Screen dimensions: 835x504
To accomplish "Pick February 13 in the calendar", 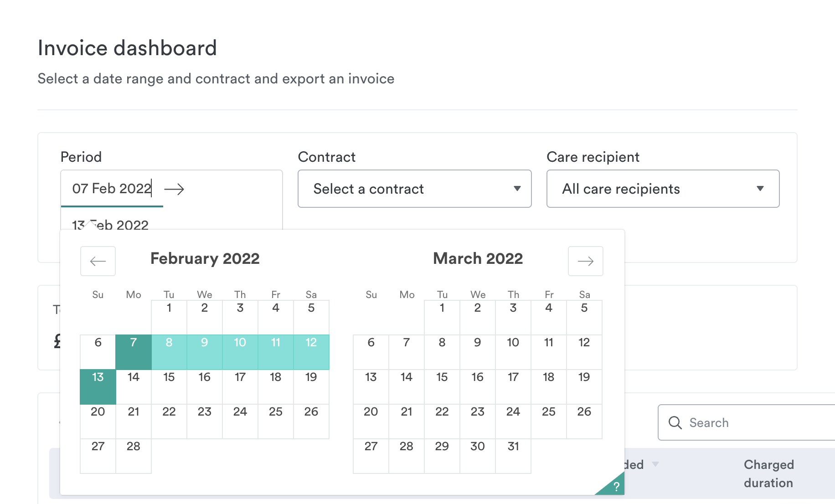I will [98, 386].
